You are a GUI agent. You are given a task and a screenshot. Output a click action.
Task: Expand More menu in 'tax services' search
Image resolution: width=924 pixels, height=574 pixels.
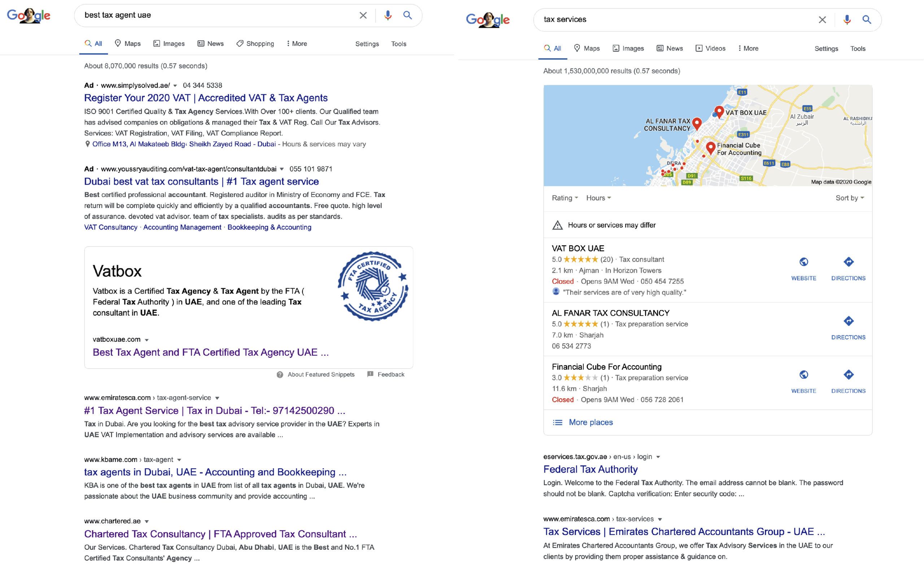coord(748,48)
